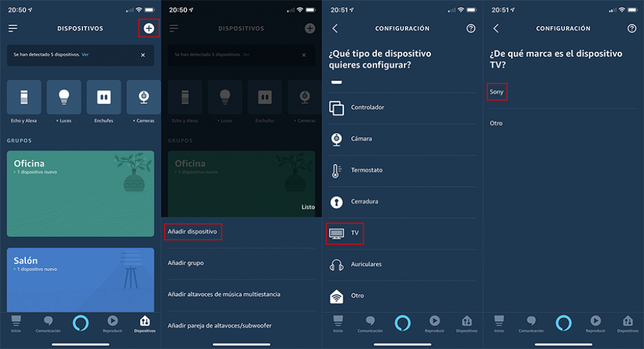This screenshot has width=644, height=349.
Task: Tap Inicio tab on device type screen
Action: (338, 324)
